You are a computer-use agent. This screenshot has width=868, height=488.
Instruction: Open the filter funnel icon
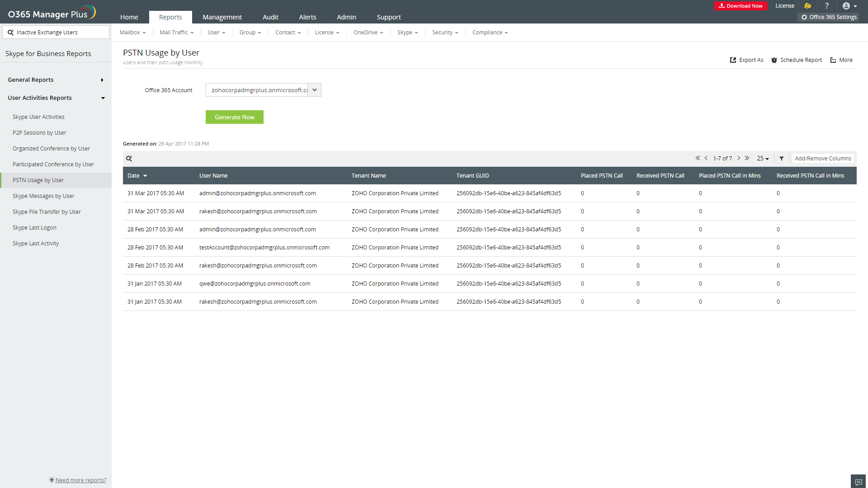[782, 159]
